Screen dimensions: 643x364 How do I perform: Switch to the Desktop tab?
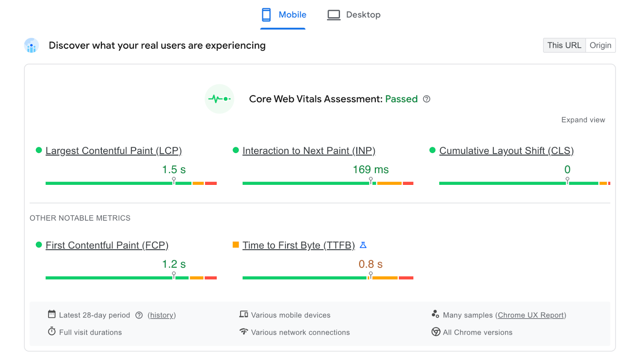click(354, 15)
